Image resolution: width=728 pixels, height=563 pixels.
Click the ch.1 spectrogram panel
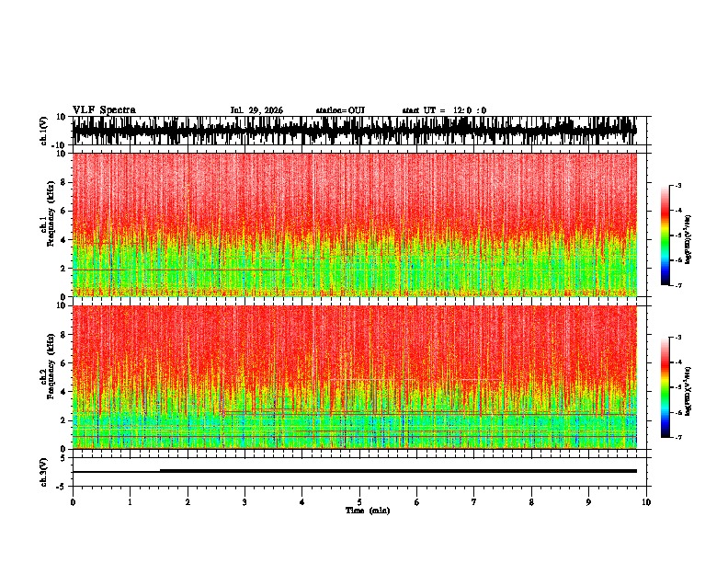355,224
